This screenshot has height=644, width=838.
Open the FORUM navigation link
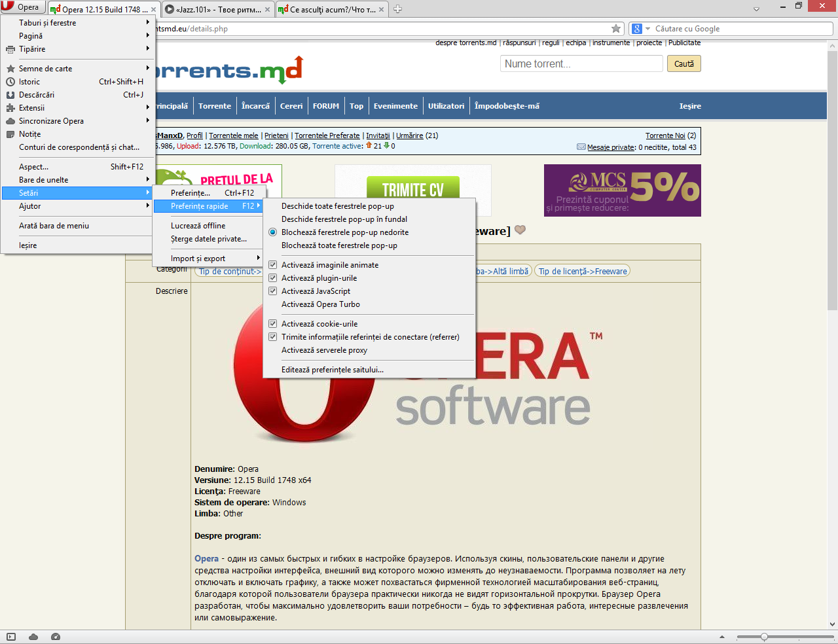click(x=326, y=106)
